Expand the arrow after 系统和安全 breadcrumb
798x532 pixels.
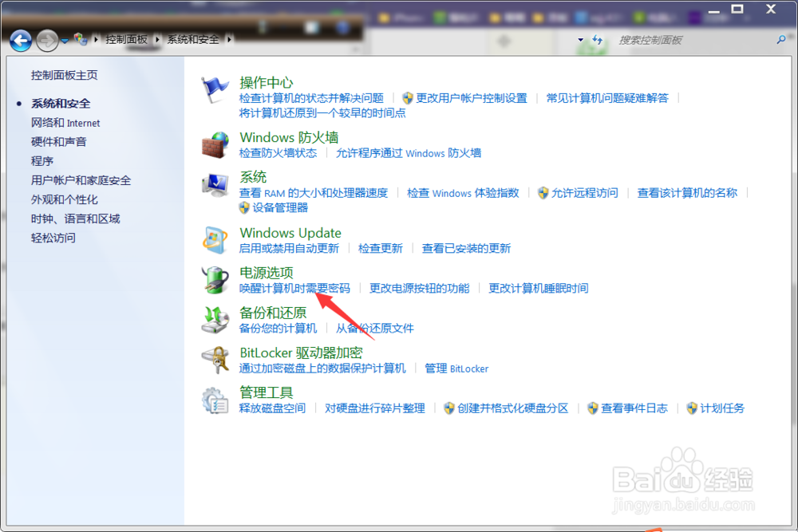[229, 39]
